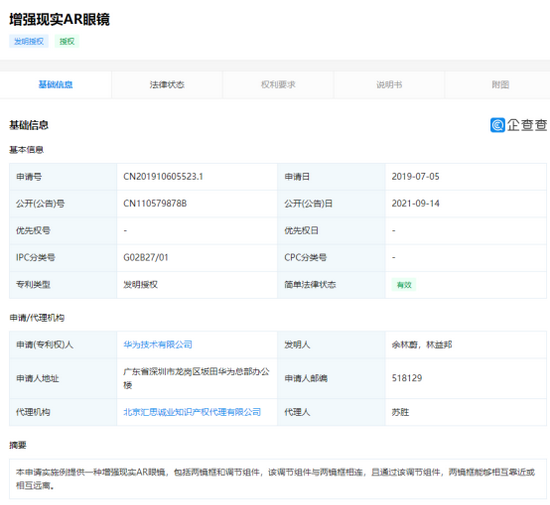The height and width of the screenshot is (505, 550).
Task: Click the IPC classification G02B27/01
Action: tap(146, 257)
